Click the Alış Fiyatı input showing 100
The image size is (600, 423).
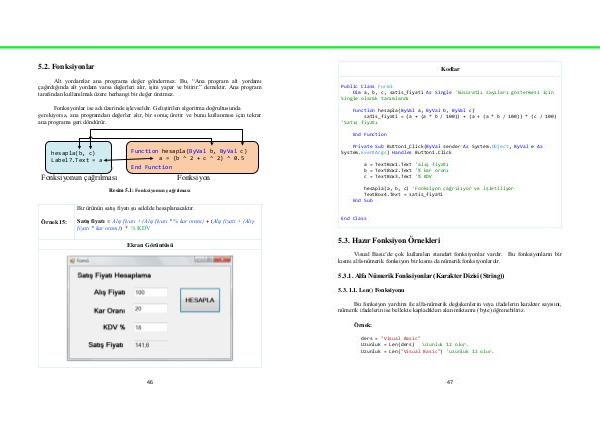point(150,292)
